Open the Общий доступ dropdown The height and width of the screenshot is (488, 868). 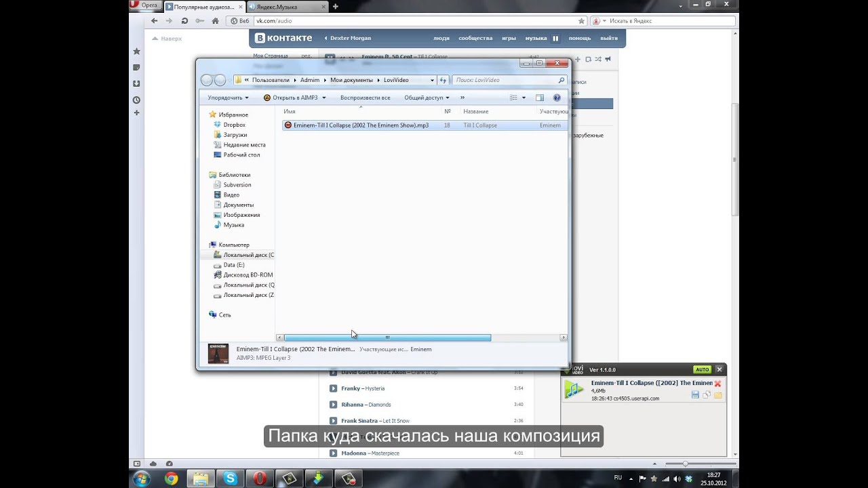click(x=427, y=98)
